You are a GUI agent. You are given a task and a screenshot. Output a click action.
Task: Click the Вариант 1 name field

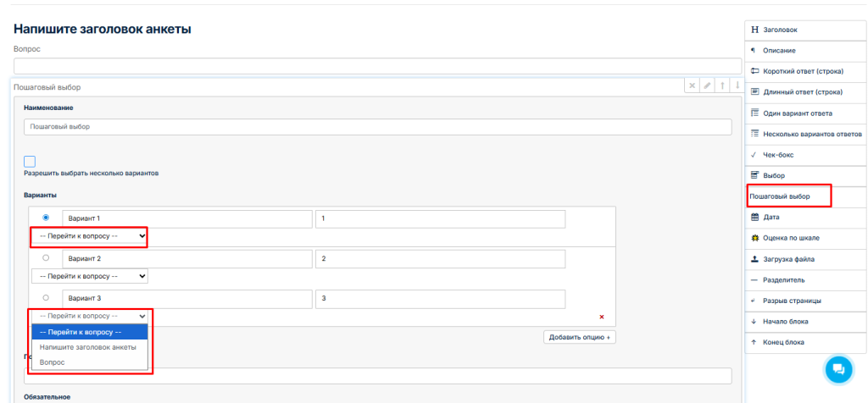click(186, 218)
